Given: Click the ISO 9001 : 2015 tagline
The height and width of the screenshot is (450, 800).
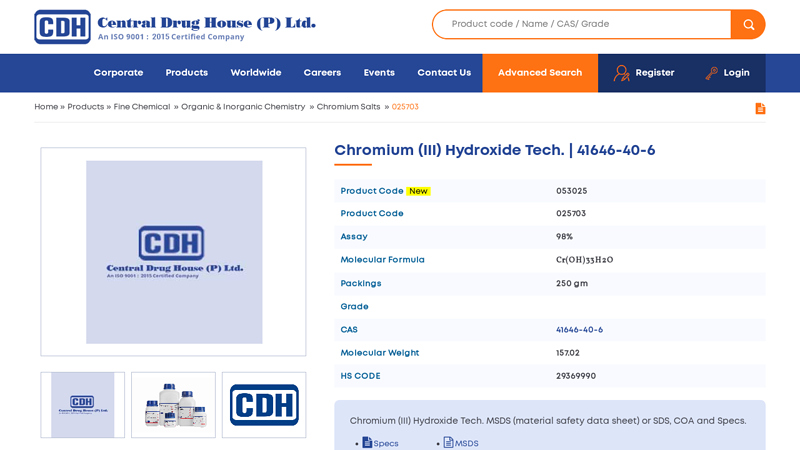Looking at the screenshot, I should [x=171, y=37].
